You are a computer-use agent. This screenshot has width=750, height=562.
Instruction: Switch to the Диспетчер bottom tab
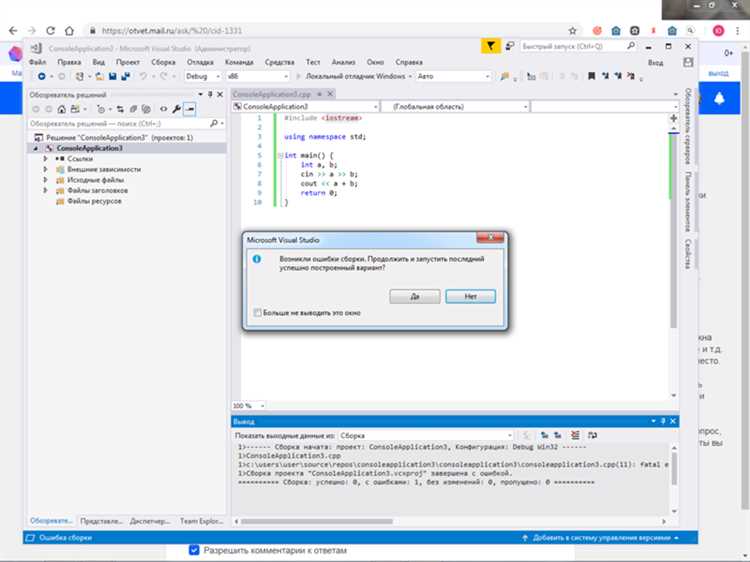(150, 521)
